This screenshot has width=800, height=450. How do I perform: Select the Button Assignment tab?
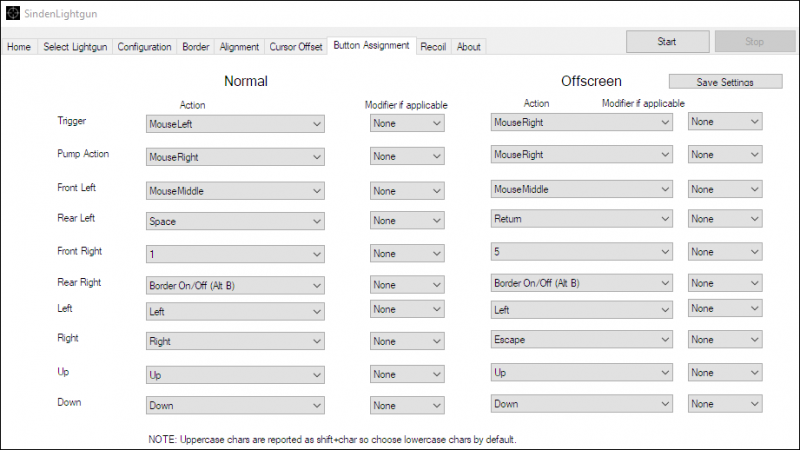[371, 45]
